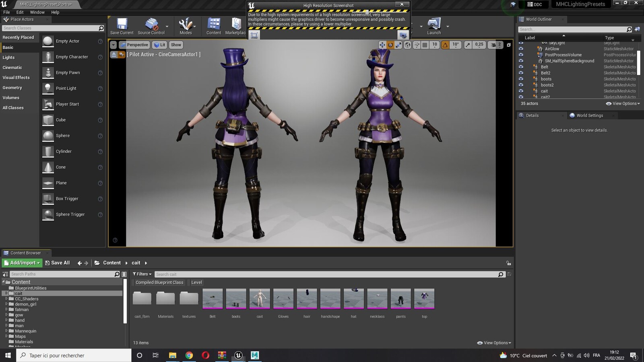The width and height of the screenshot is (644, 362).
Task: Toggle visibility of Belt actor
Action: click(521, 67)
